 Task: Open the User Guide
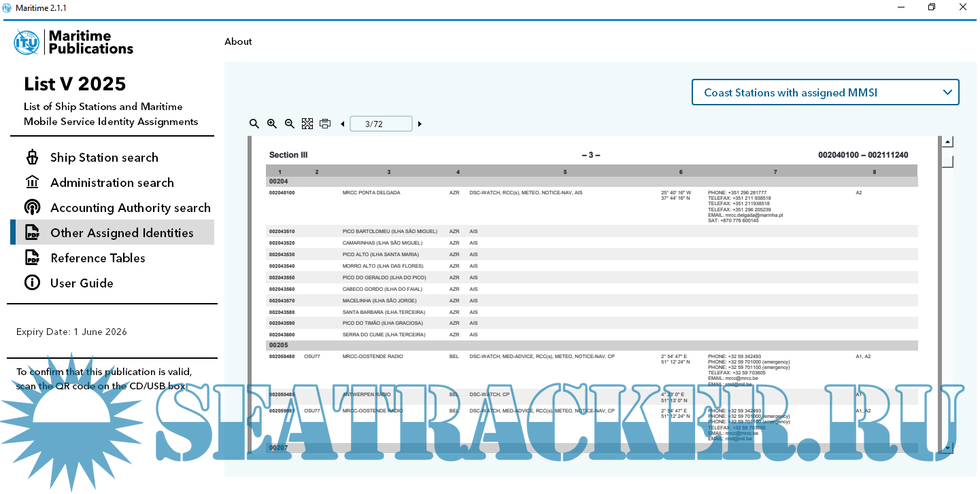pyautogui.click(x=82, y=283)
